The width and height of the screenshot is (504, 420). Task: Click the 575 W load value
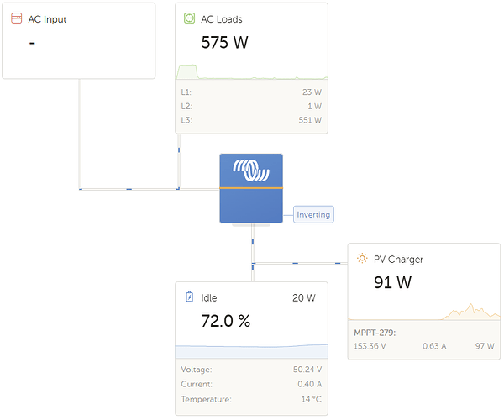pos(224,42)
